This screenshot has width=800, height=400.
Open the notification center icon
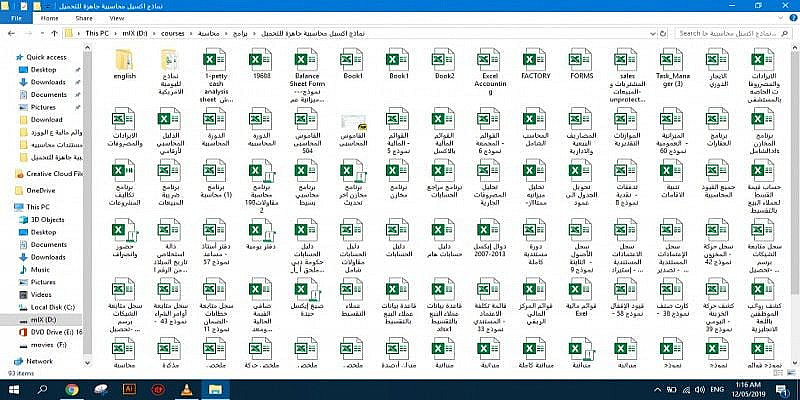click(780, 390)
